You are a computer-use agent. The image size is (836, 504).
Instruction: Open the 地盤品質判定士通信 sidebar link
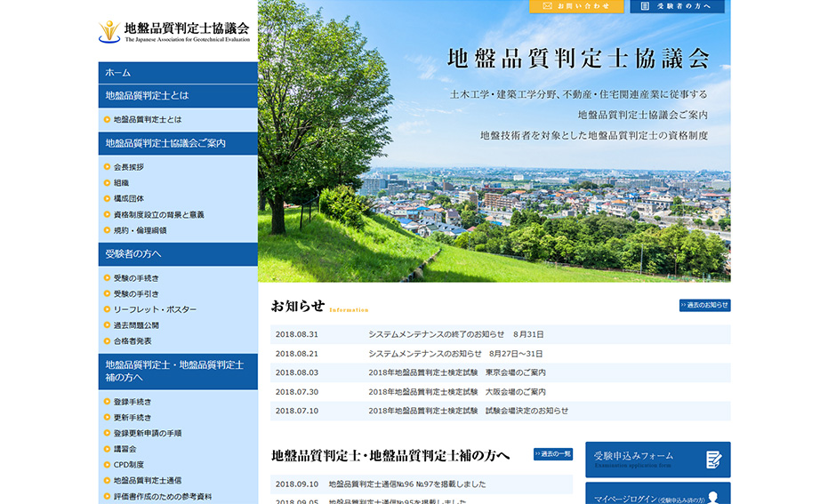[147, 481]
